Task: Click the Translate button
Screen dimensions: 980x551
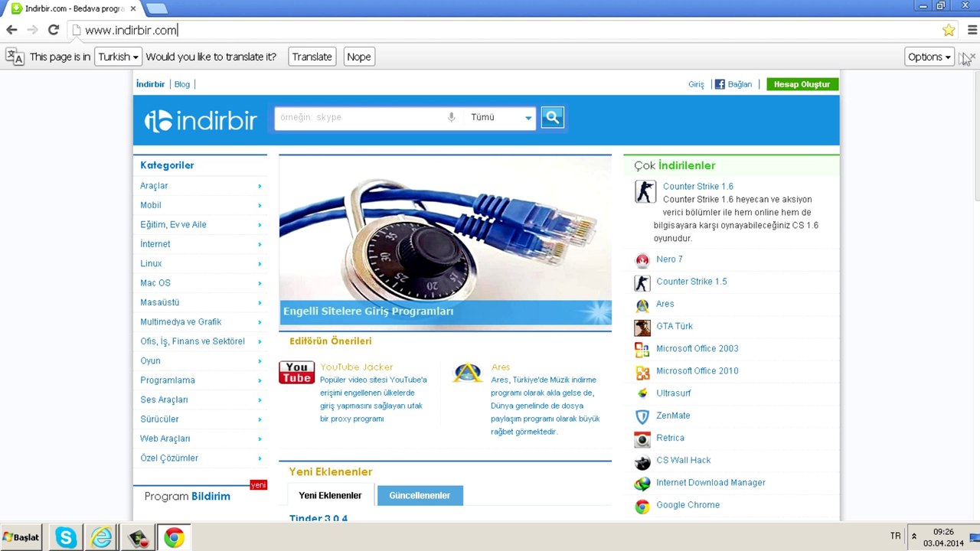Action: pos(312,57)
